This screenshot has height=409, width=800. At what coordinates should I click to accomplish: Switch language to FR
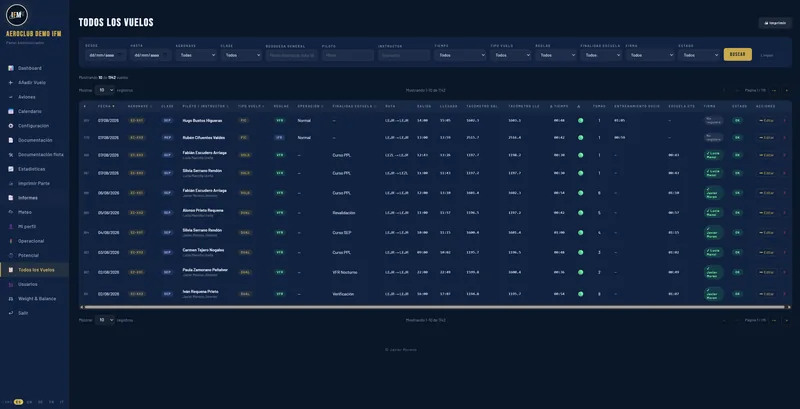pyautogui.click(x=52, y=402)
